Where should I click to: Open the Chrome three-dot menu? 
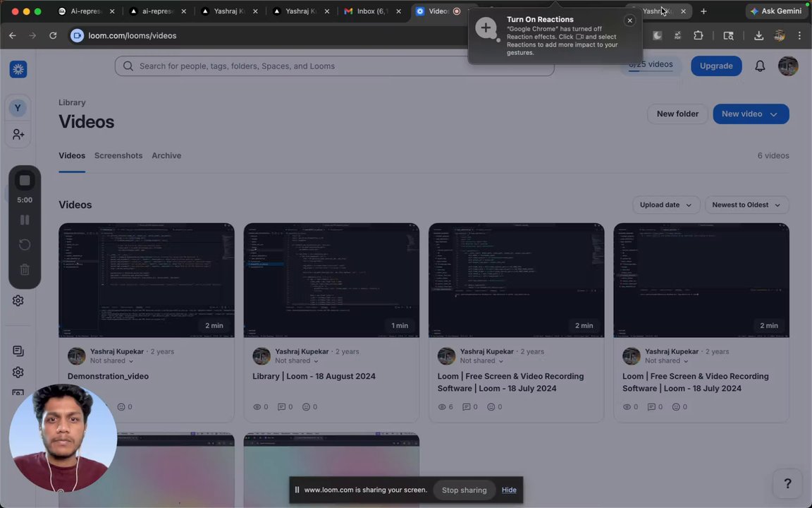800,35
